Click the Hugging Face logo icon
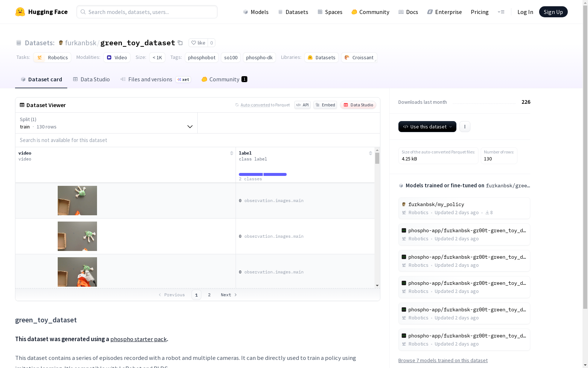588x368 pixels. point(20,12)
